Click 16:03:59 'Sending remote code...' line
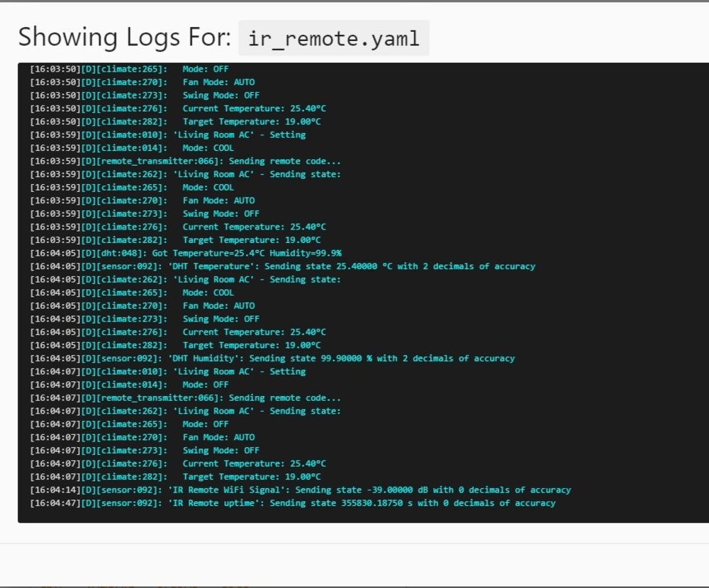Viewport: 709px width, 588px height. (185, 161)
